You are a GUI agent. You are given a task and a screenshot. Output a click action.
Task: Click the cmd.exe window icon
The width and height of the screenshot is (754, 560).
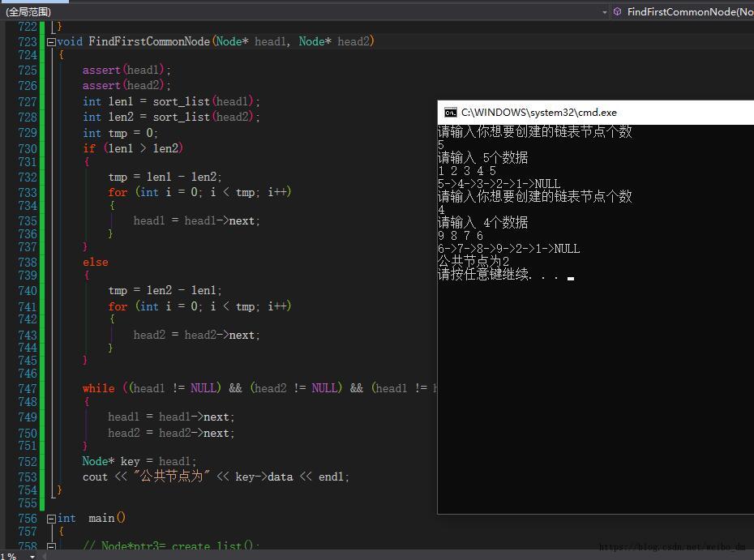pyautogui.click(x=451, y=113)
